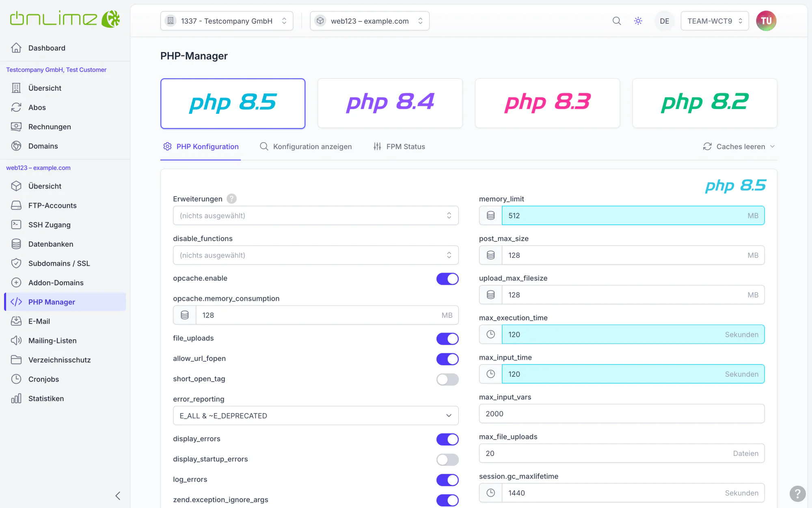Click the Domains globe icon

16,146
